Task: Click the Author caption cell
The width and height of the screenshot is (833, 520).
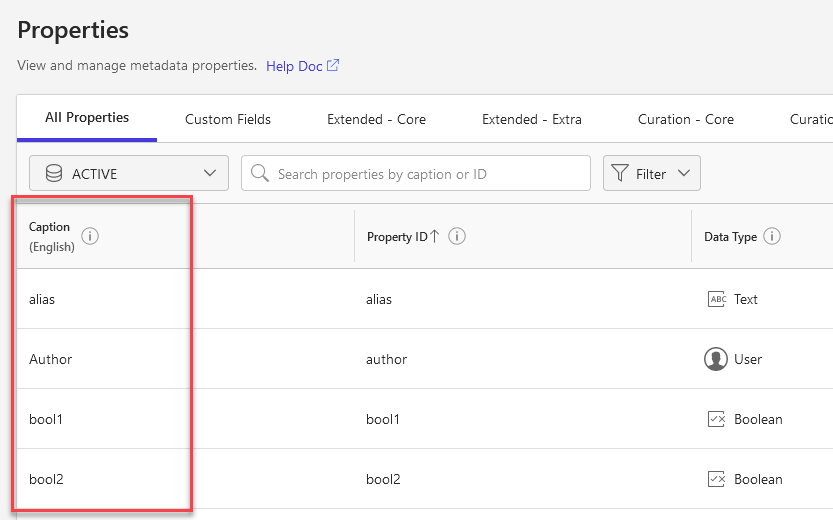Action: (51, 359)
